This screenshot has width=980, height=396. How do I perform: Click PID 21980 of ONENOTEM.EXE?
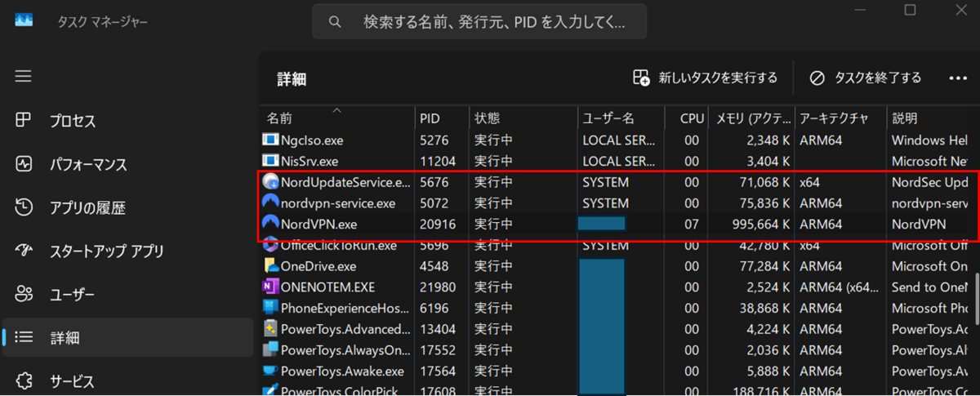click(x=438, y=287)
